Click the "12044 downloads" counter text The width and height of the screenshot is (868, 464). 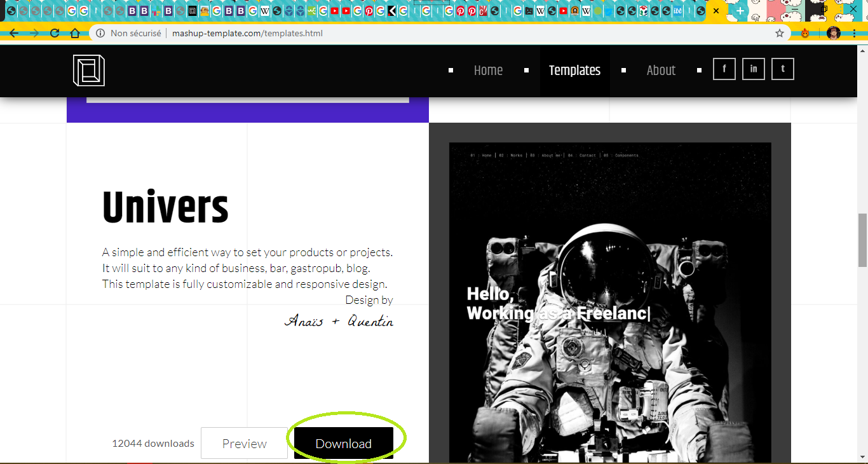pos(153,444)
